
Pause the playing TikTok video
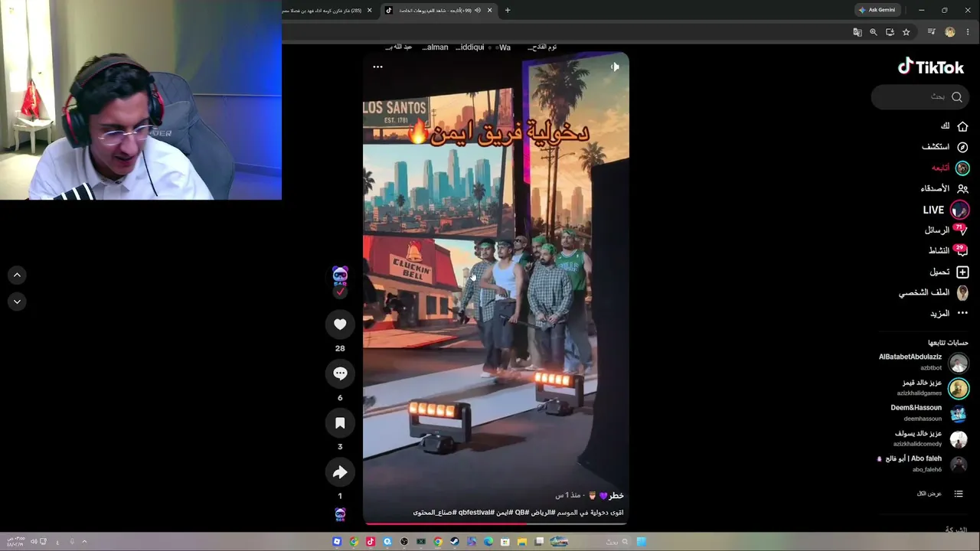tap(495, 288)
